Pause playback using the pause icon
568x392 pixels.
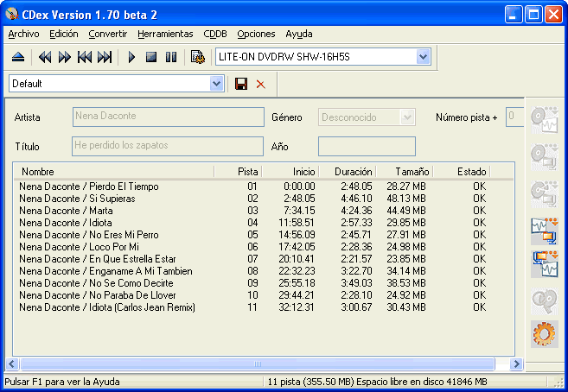(x=171, y=57)
